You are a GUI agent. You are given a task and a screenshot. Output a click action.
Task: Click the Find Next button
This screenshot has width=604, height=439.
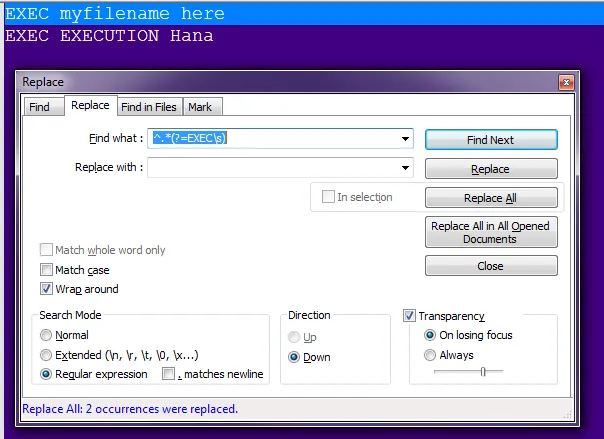[x=491, y=139]
